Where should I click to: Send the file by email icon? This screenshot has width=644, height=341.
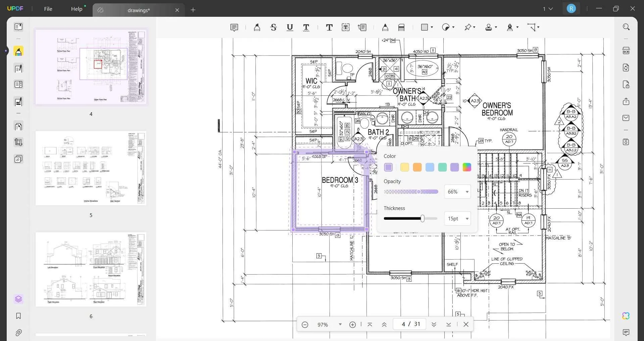click(x=626, y=118)
